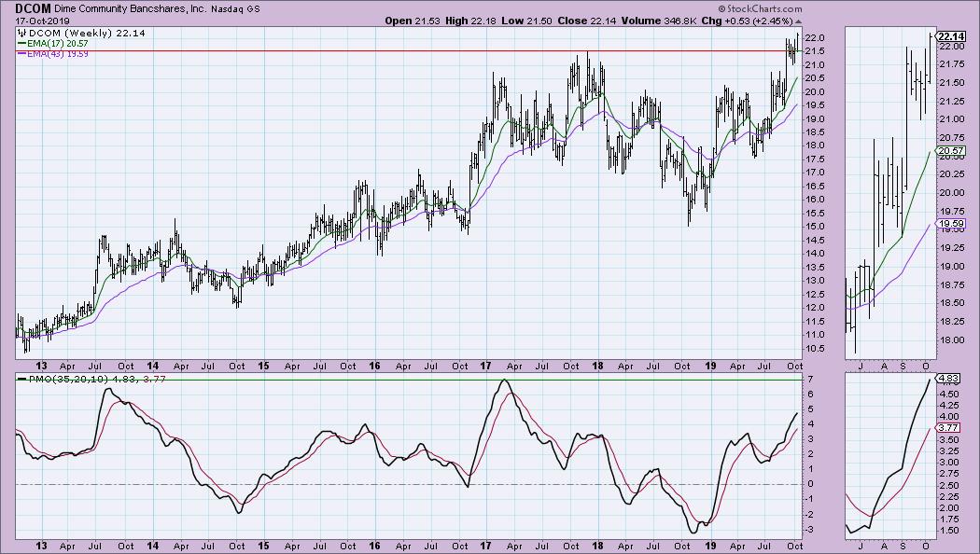980x554 pixels.
Task: Click the price bar icon beside DCOM (Weekly)
Action: (21, 33)
